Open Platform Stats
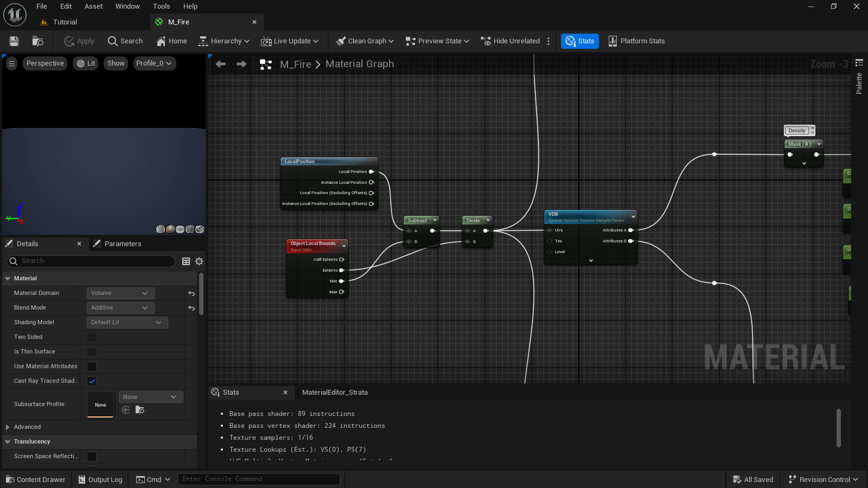 coord(636,41)
